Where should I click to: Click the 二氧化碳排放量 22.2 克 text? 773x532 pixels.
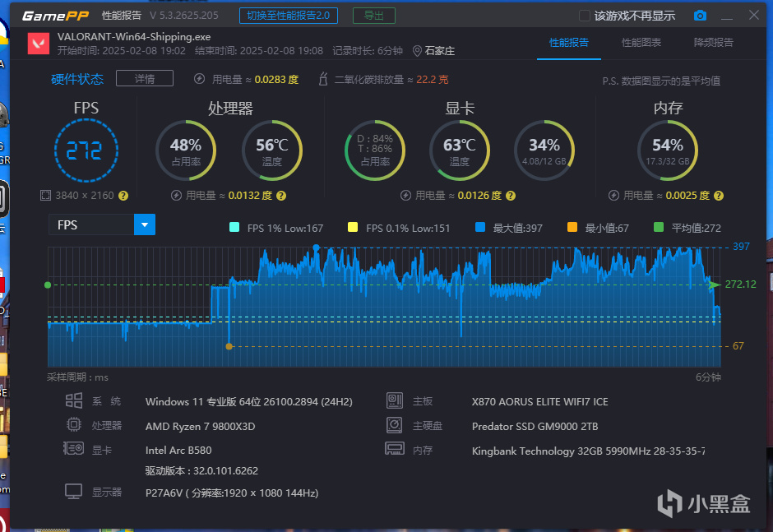pyautogui.click(x=391, y=80)
